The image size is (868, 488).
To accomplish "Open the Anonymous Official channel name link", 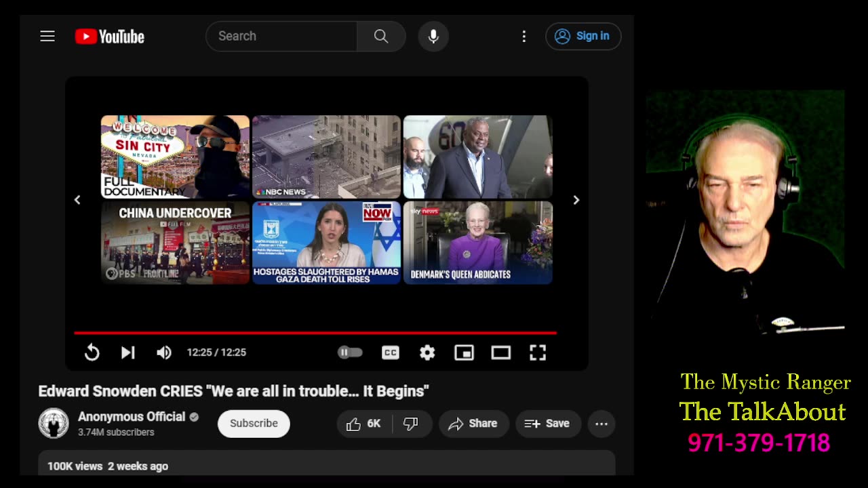I will pyautogui.click(x=132, y=417).
